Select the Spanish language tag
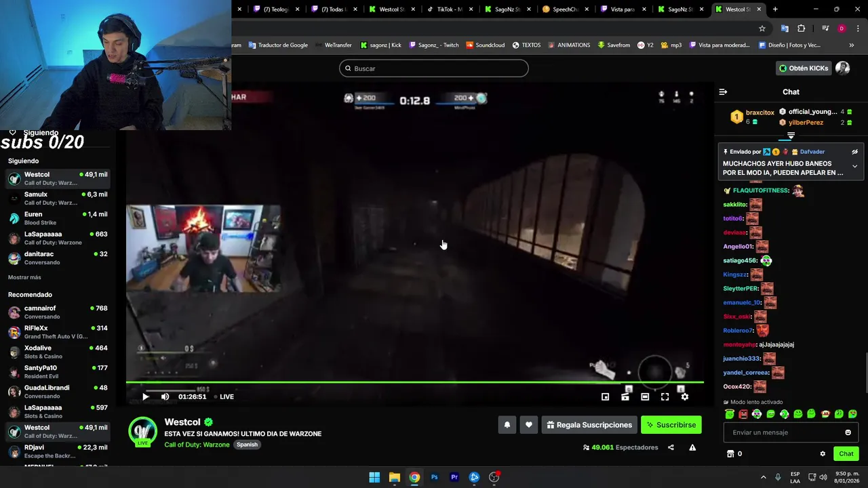The width and height of the screenshot is (868, 488). click(x=247, y=445)
